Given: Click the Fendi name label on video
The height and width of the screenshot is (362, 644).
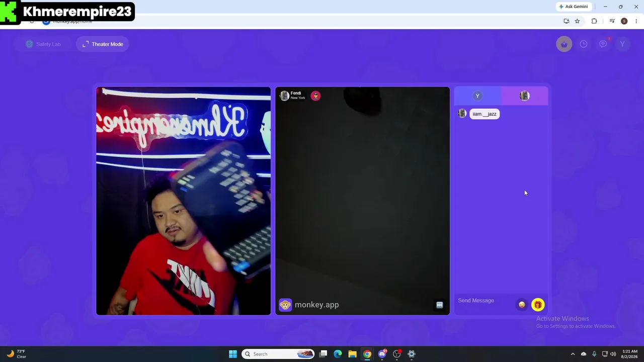Looking at the screenshot, I should (x=296, y=93).
